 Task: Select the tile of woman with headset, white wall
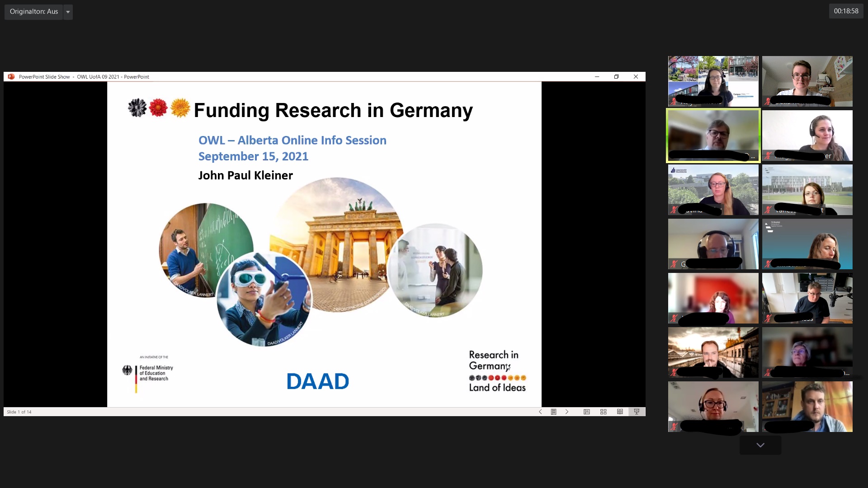coord(807,136)
